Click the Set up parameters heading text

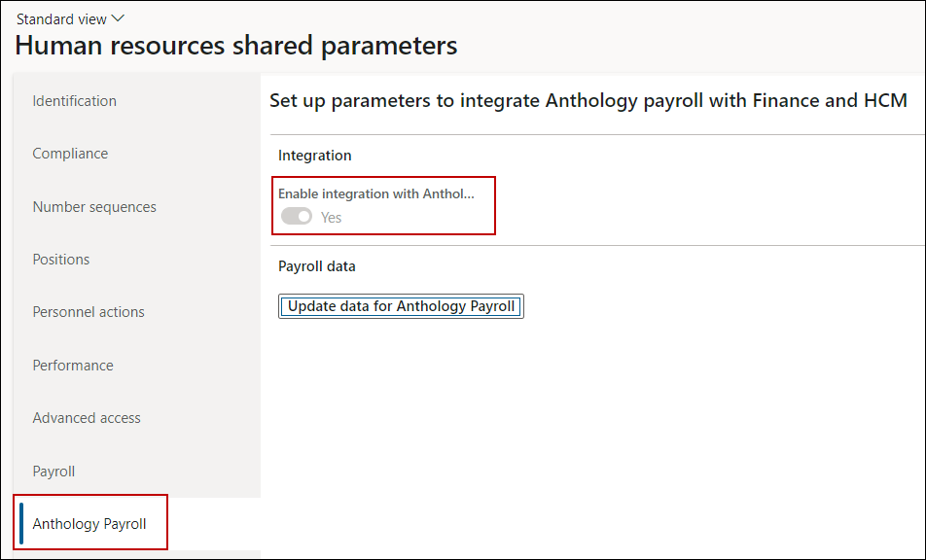tap(588, 100)
